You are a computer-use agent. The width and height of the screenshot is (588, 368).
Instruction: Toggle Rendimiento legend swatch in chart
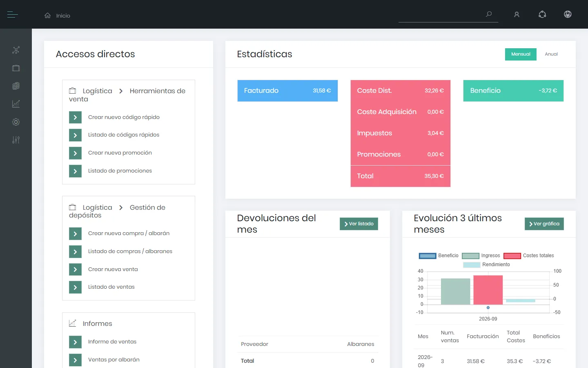coord(472,265)
